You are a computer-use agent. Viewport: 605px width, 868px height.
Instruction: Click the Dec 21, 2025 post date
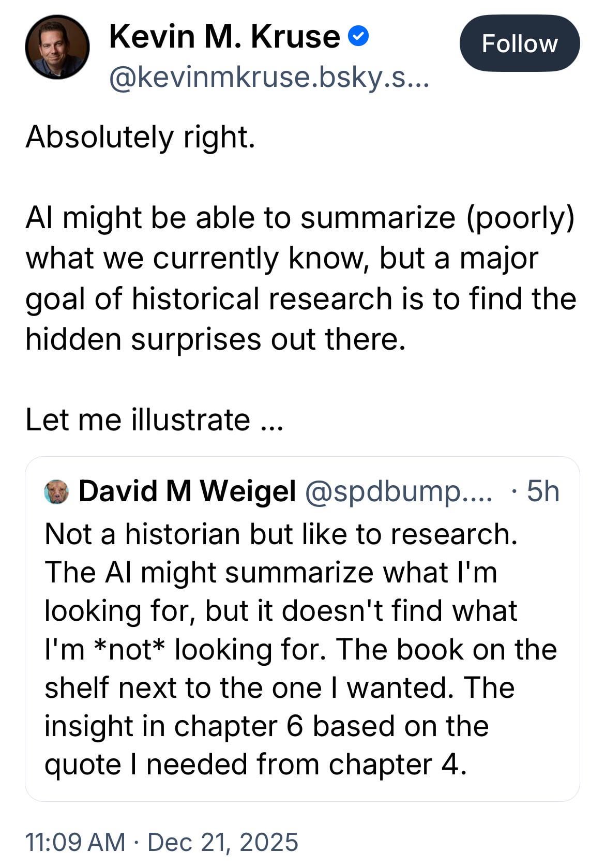tap(223, 842)
